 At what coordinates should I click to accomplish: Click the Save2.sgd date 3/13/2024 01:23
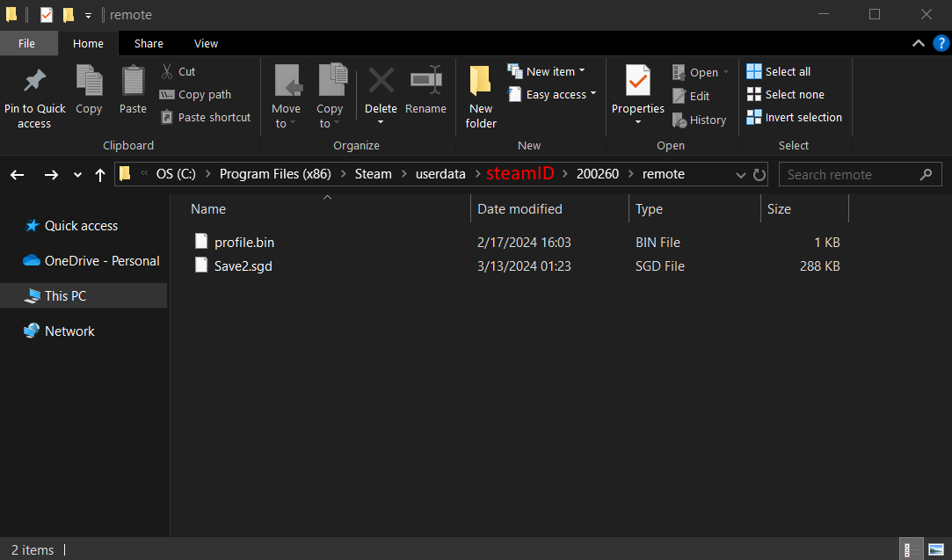coord(524,266)
